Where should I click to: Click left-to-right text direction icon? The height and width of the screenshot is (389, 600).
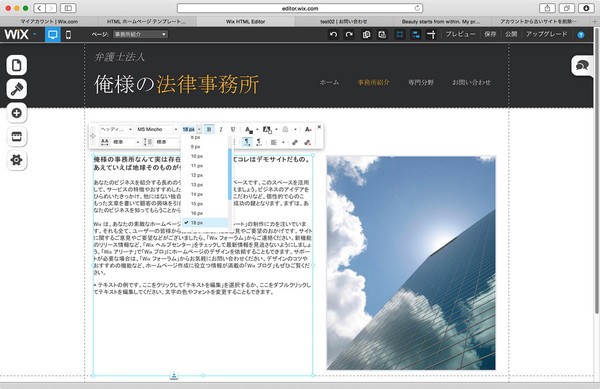click(247, 142)
